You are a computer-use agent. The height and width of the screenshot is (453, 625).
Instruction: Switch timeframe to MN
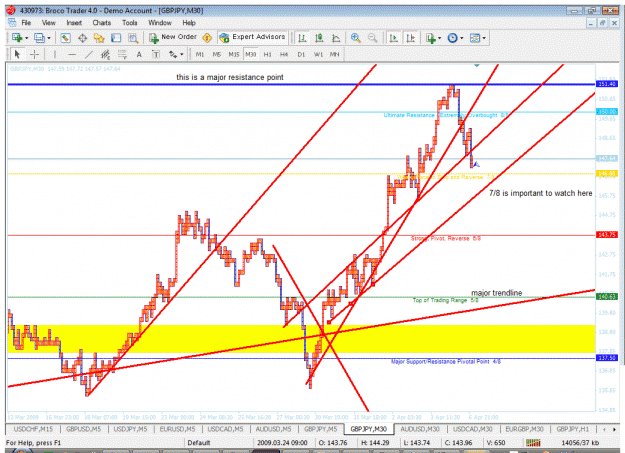tap(334, 54)
